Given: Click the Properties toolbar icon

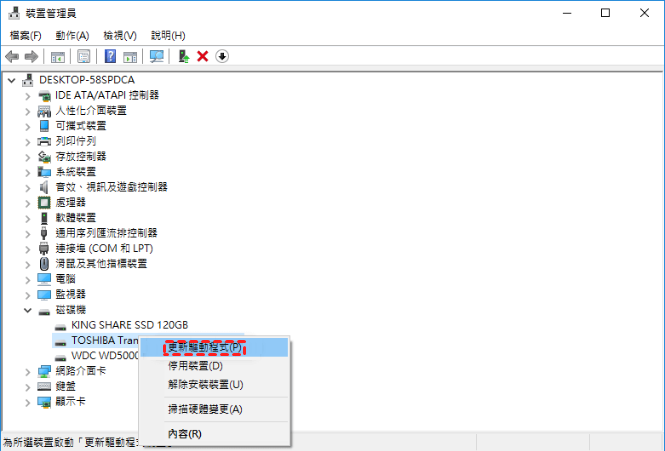Looking at the screenshot, I should pos(84,56).
